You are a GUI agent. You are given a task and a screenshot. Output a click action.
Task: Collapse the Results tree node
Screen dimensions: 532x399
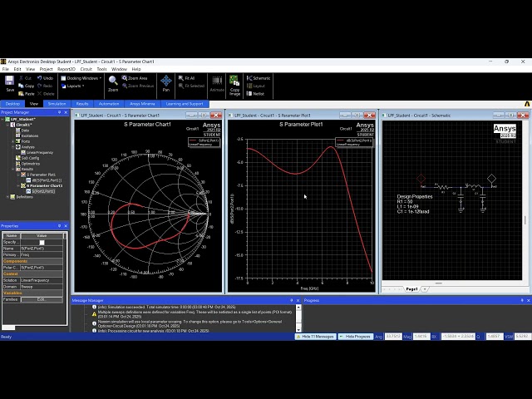click(x=13, y=169)
